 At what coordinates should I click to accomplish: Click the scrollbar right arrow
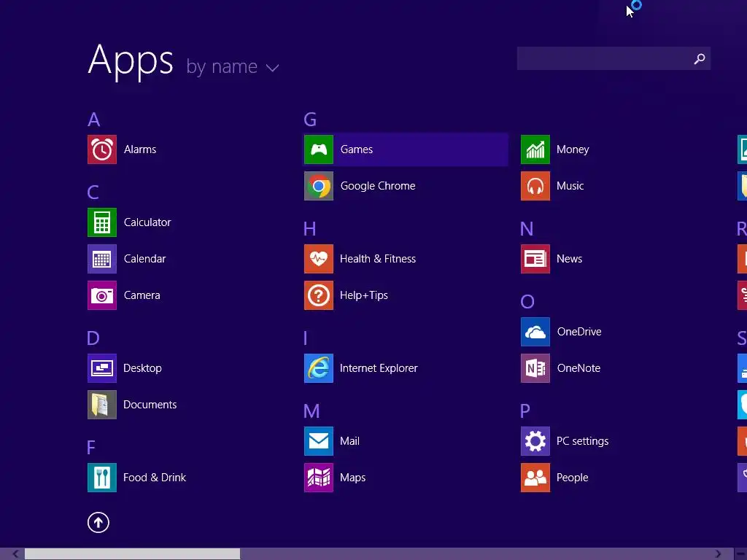click(718, 554)
